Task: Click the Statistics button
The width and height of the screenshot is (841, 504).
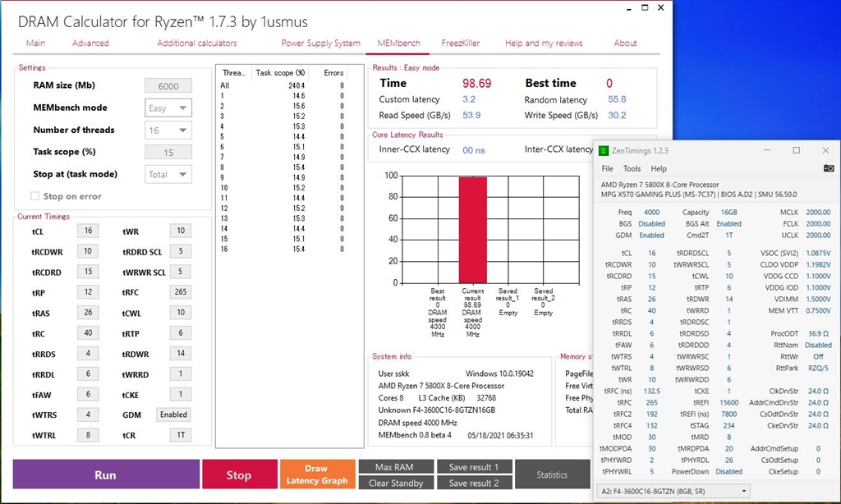Action: coord(552,474)
